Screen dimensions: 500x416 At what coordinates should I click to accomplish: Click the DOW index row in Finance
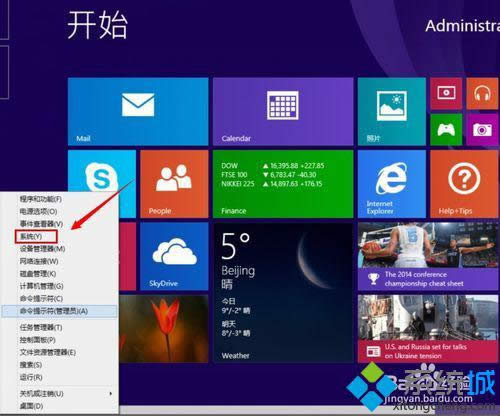tap(273, 166)
